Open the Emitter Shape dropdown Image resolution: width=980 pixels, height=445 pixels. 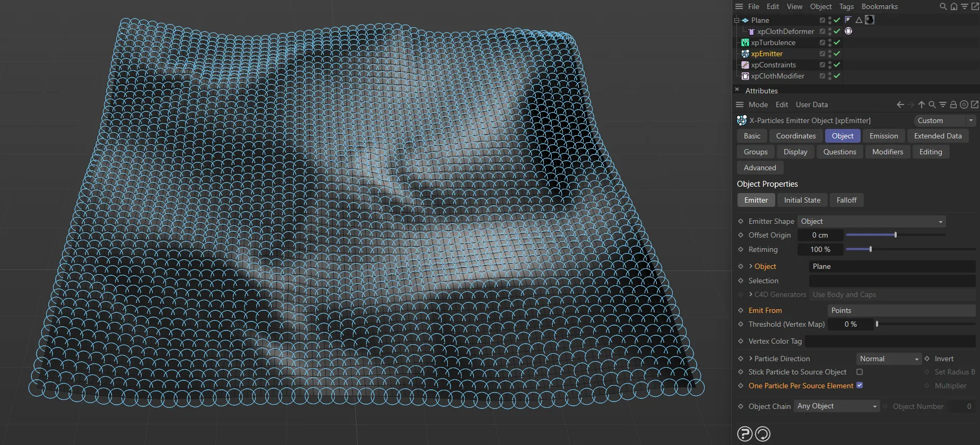click(872, 221)
